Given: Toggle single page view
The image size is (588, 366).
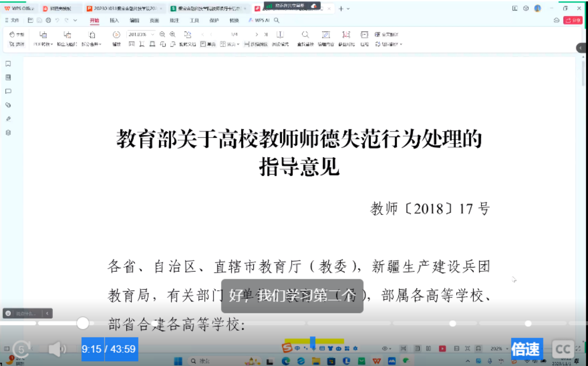Looking at the screenshot, I should (x=208, y=44).
